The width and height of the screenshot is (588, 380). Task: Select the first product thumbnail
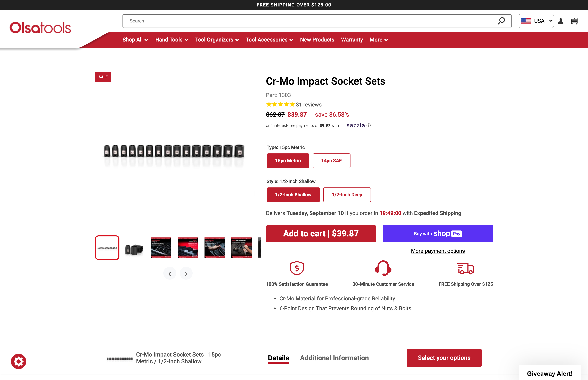pyautogui.click(x=107, y=247)
